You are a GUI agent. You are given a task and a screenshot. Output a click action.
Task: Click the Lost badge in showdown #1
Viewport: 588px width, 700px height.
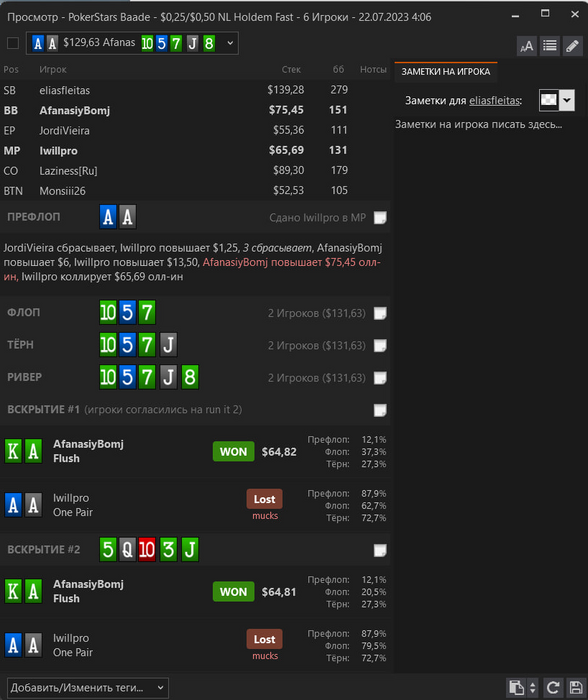[264, 499]
